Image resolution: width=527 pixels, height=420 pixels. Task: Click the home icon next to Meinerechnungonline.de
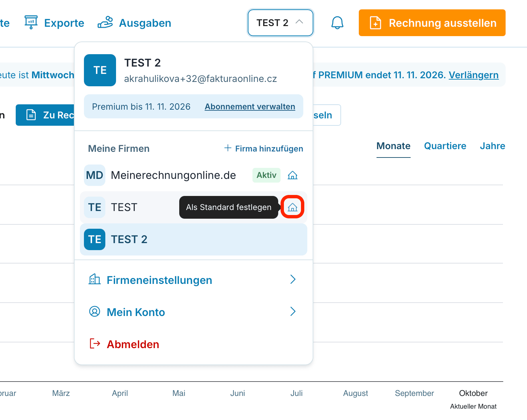(x=293, y=175)
